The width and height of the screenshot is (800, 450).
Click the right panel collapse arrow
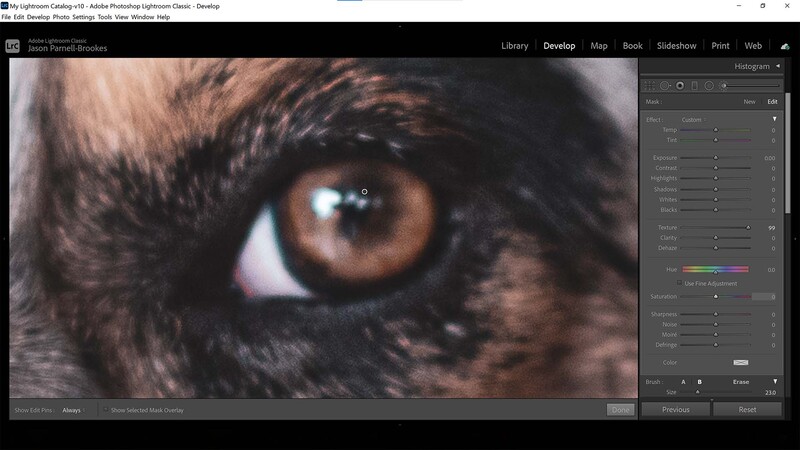795,238
